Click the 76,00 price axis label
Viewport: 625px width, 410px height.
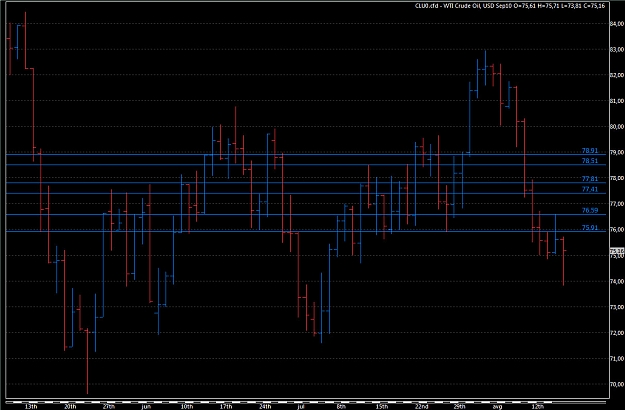pos(617,230)
